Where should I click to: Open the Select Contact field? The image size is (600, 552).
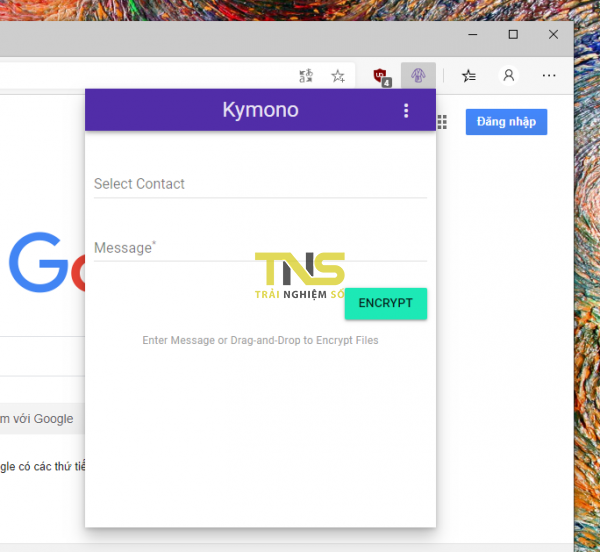pos(260,184)
